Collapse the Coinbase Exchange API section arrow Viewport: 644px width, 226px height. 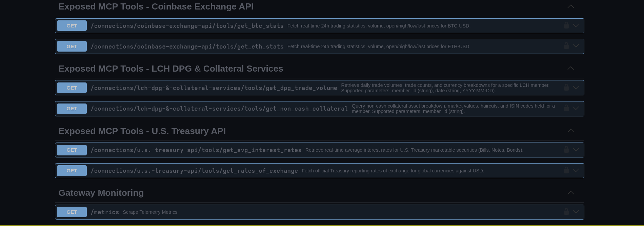click(571, 6)
